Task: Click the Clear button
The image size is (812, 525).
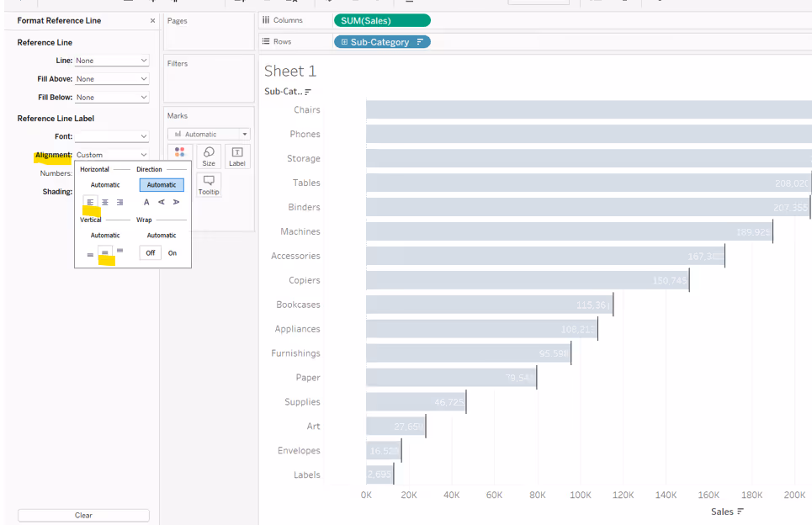Action: coord(83,515)
